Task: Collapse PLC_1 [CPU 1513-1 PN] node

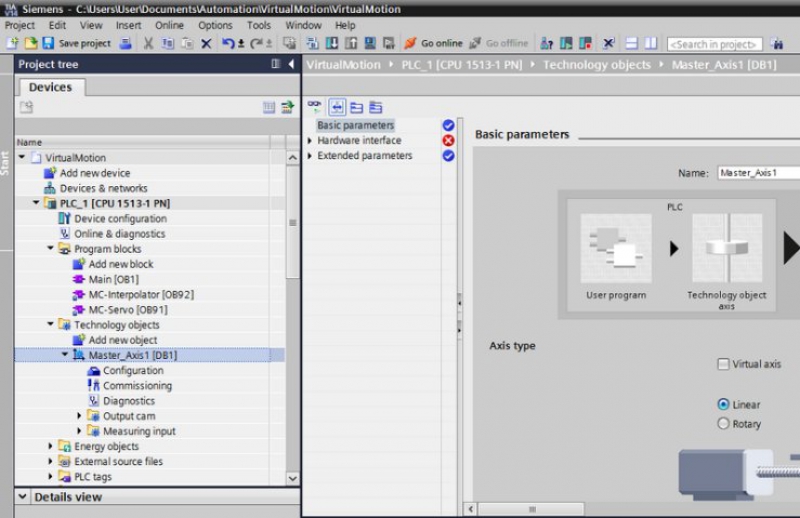Action: tap(36, 203)
